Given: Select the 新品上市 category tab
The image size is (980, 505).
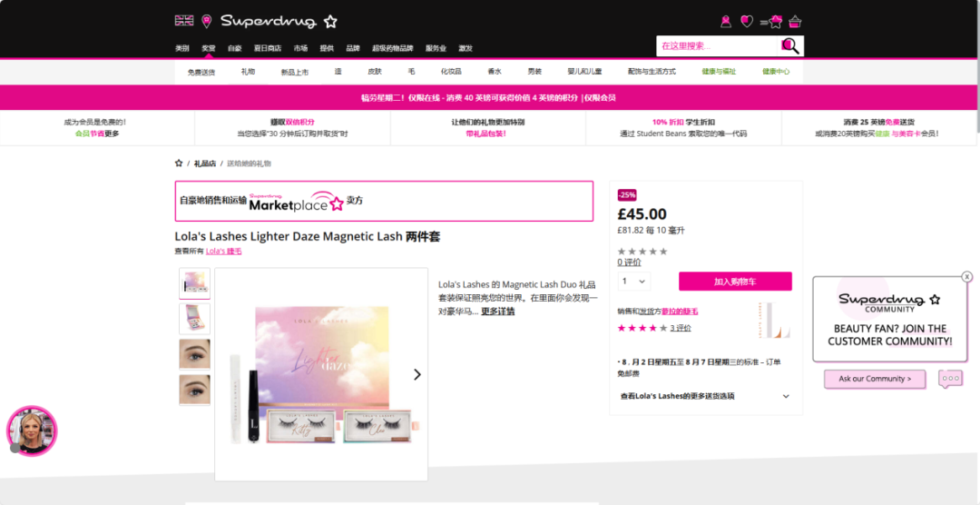Looking at the screenshot, I should pos(295,72).
